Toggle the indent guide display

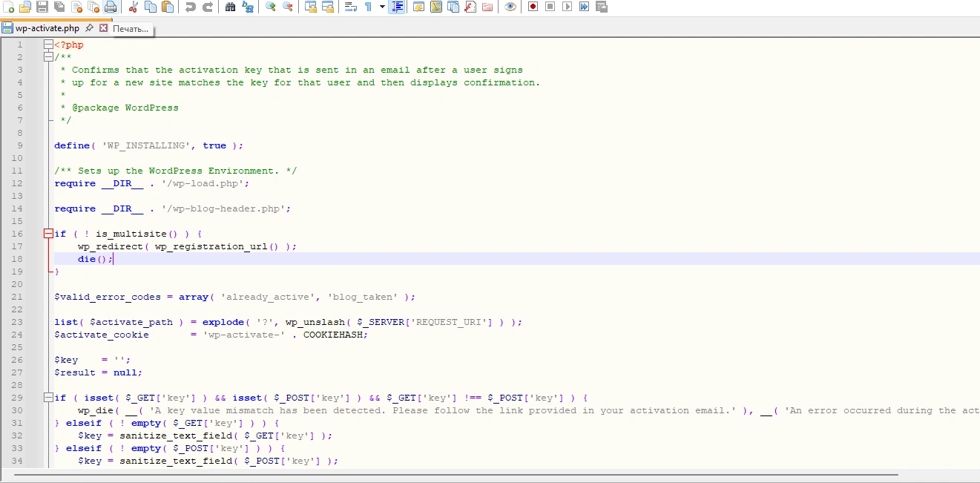398,7
